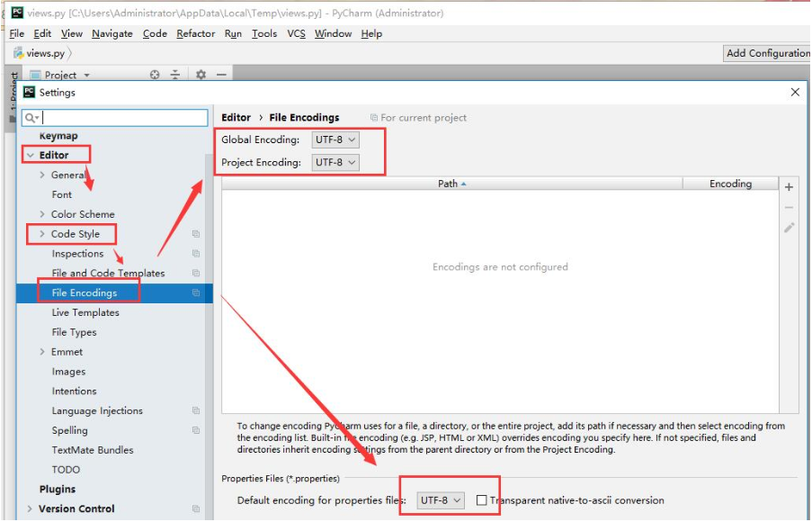Screen dimensions: 812x522
Task: Click the PyCharm logo in the Settings title bar
Action: pos(30,93)
